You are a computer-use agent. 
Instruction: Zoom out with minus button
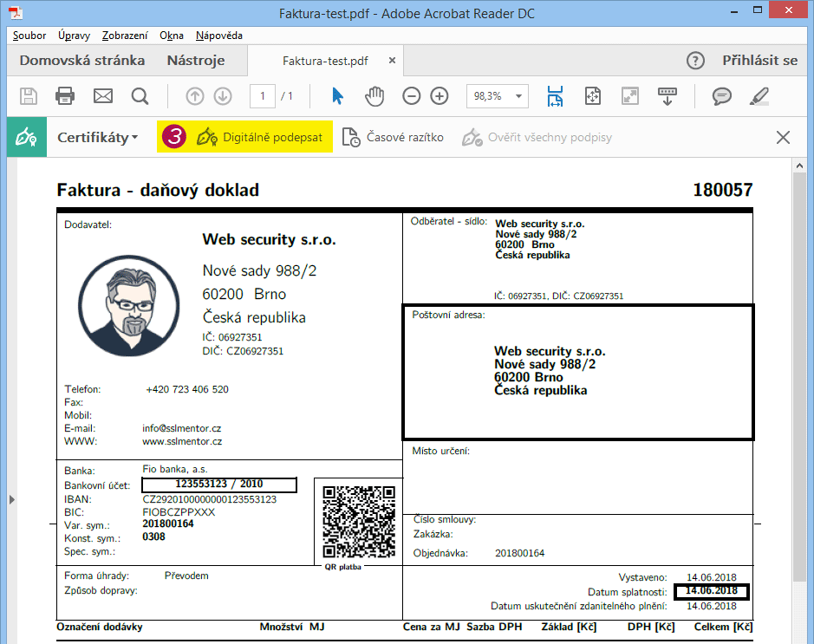click(412, 96)
